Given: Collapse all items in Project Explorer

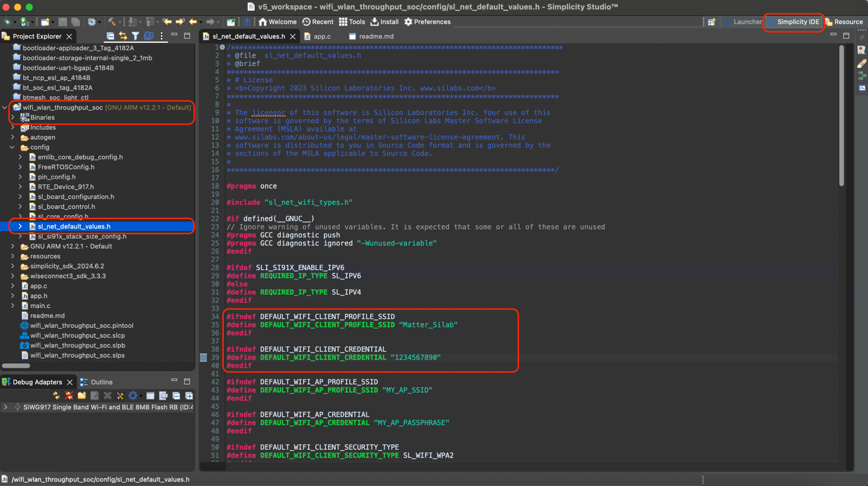Looking at the screenshot, I should tap(111, 36).
